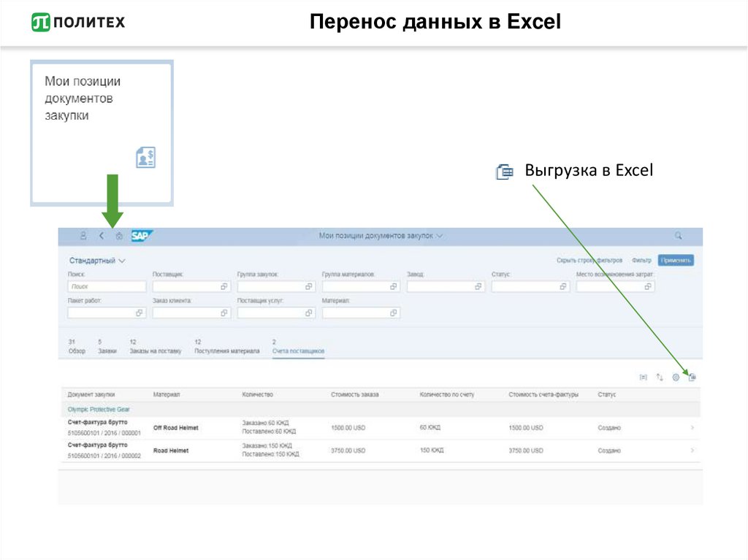The width and height of the screenshot is (748, 560).
Task: Select document 5105600101 / 2016 / 000001
Action: point(104,433)
